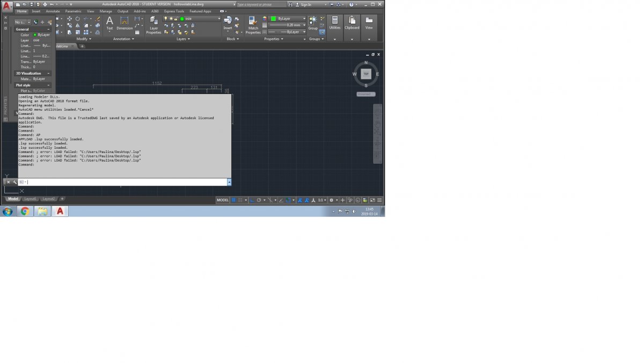Toggle MODEL space button in status bar
Viewport: 644px width, 363px height.
click(222, 200)
